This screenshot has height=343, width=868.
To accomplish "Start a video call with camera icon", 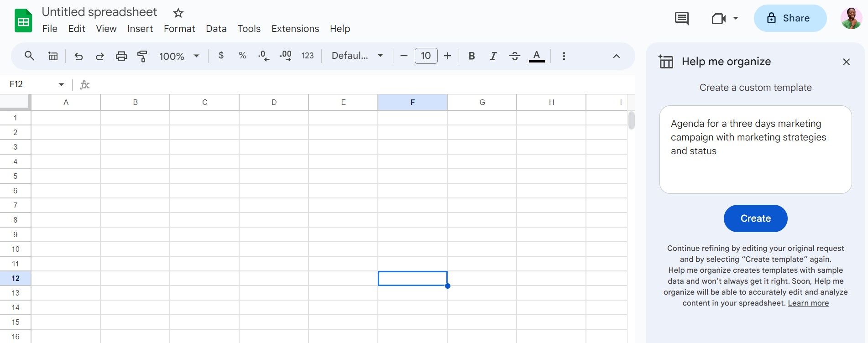I will (719, 18).
